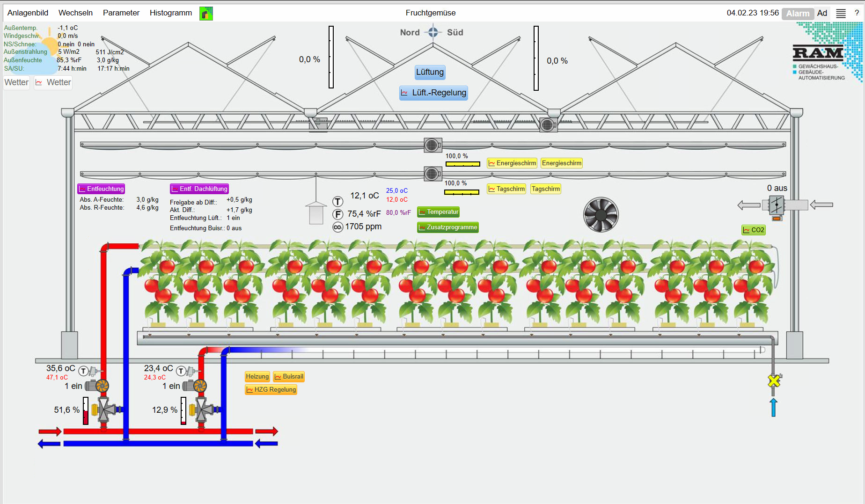Open the Histogramm menu
Screen dimensions: 865x504
(170, 13)
